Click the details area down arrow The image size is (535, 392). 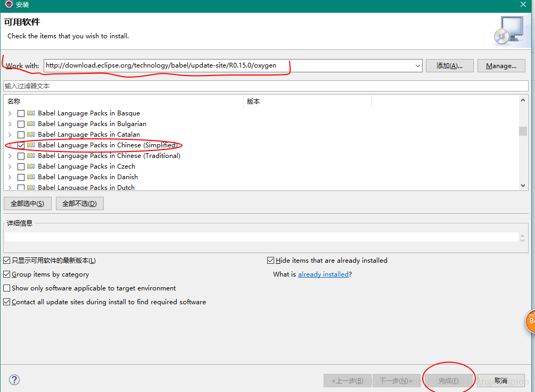click(x=522, y=240)
